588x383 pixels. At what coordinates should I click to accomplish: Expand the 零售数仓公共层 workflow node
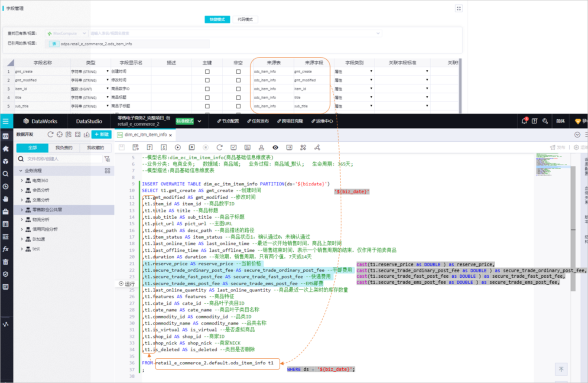point(22,210)
